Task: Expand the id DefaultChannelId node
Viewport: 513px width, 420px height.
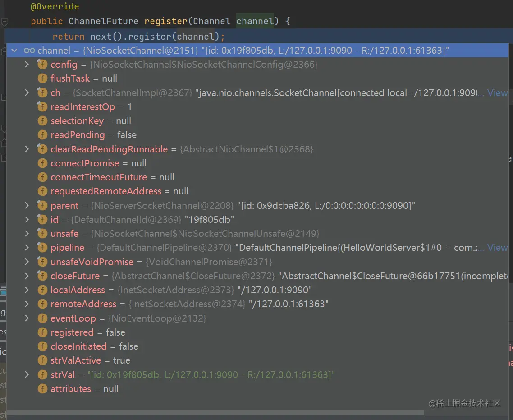Action: point(27,219)
